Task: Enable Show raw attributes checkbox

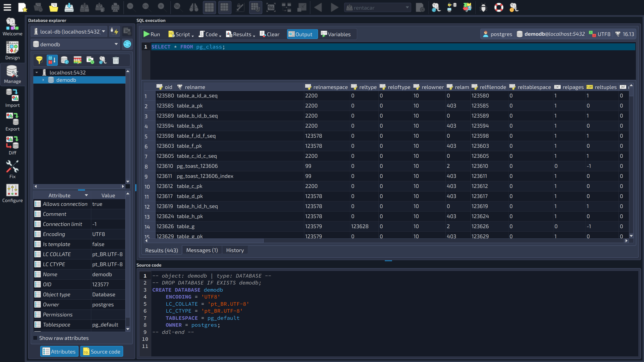Action: (36, 338)
